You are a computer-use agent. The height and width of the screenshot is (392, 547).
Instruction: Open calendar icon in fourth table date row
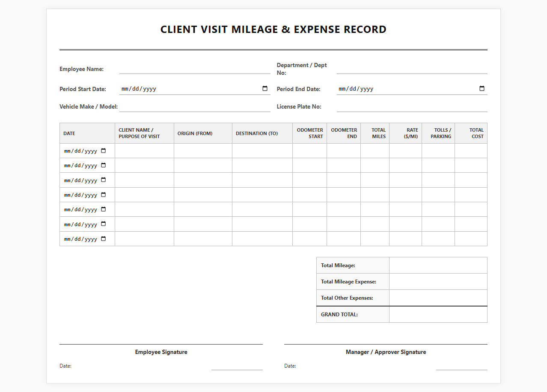[x=103, y=195]
